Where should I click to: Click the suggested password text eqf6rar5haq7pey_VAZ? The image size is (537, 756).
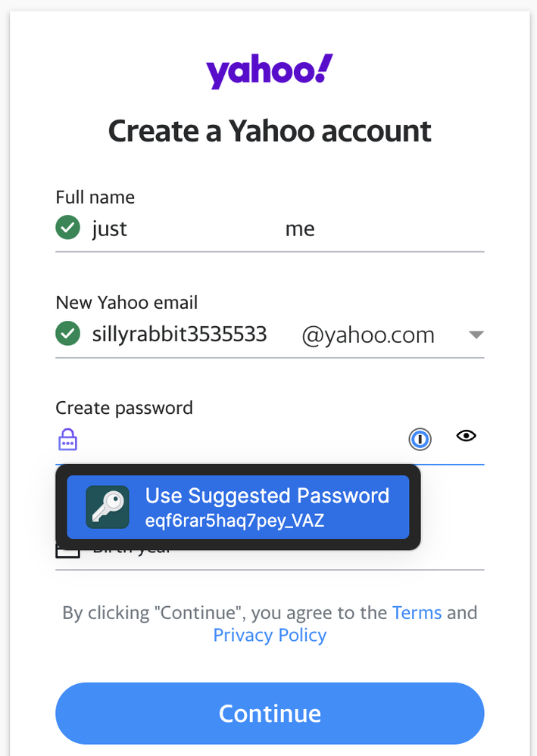[x=235, y=521]
